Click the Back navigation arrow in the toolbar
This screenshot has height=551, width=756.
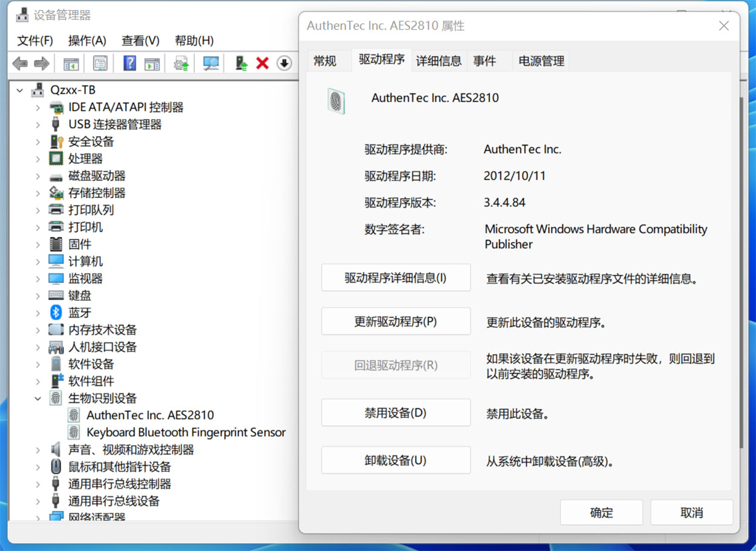[21, 63]
